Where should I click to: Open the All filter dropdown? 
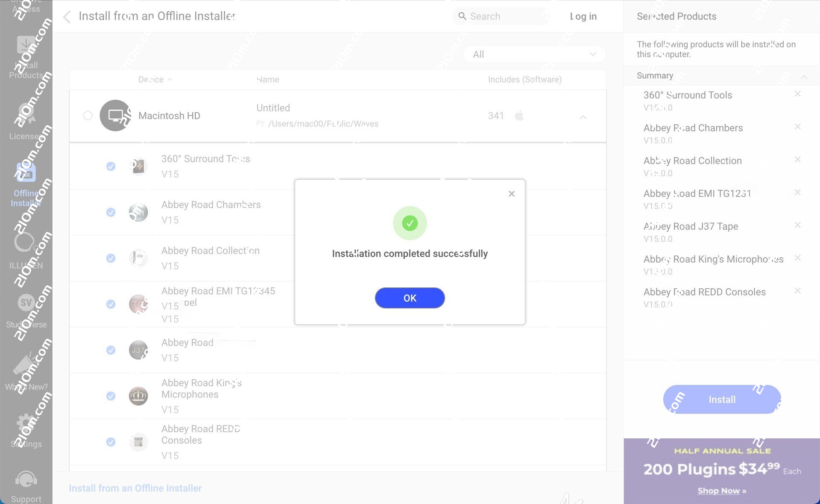tap(534, 54)
